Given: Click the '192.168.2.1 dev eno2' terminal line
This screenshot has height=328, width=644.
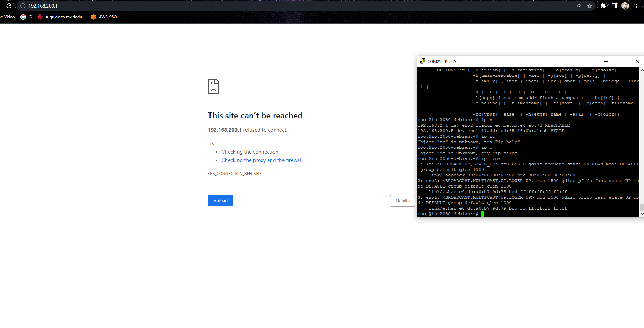Looking at the screenshot, I should coord(494,125).
